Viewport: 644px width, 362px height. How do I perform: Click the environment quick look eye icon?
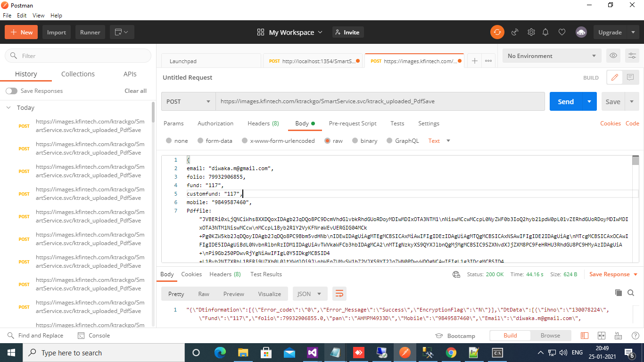tap(613, 56)
